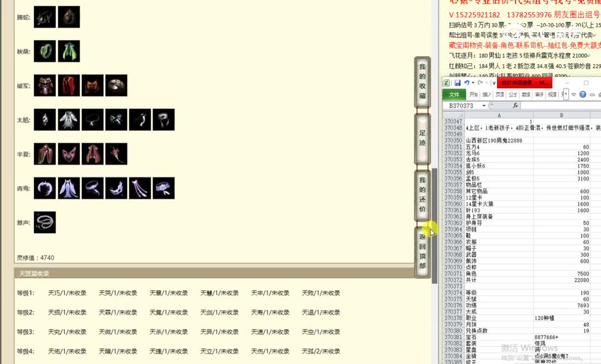This screenshot has width=601, height=364.
Task: Switch to the 数据 ribbon tab
Action: click(526, 95)
